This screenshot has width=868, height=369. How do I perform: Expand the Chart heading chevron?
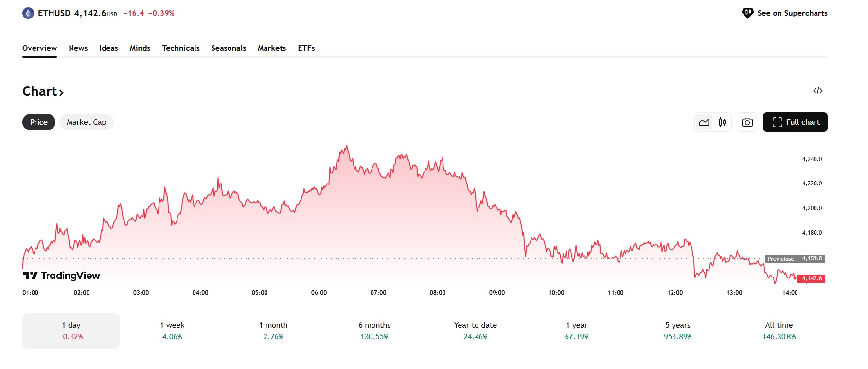point(61,92)
